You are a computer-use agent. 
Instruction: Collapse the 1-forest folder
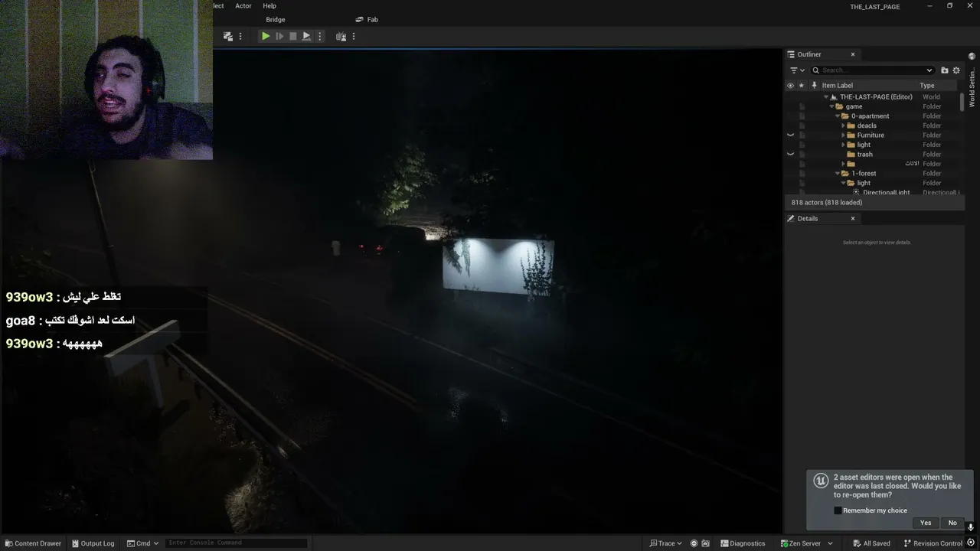[x=838, y=174]
